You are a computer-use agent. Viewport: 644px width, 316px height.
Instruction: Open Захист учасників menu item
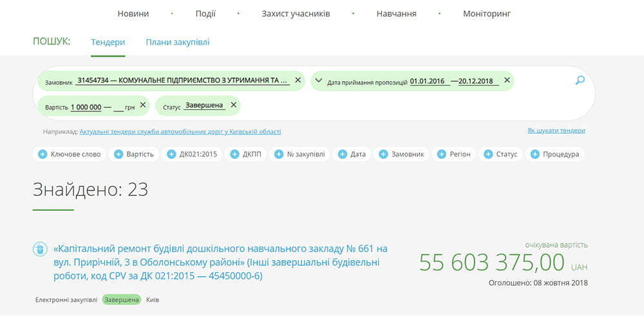coord(296,14)
